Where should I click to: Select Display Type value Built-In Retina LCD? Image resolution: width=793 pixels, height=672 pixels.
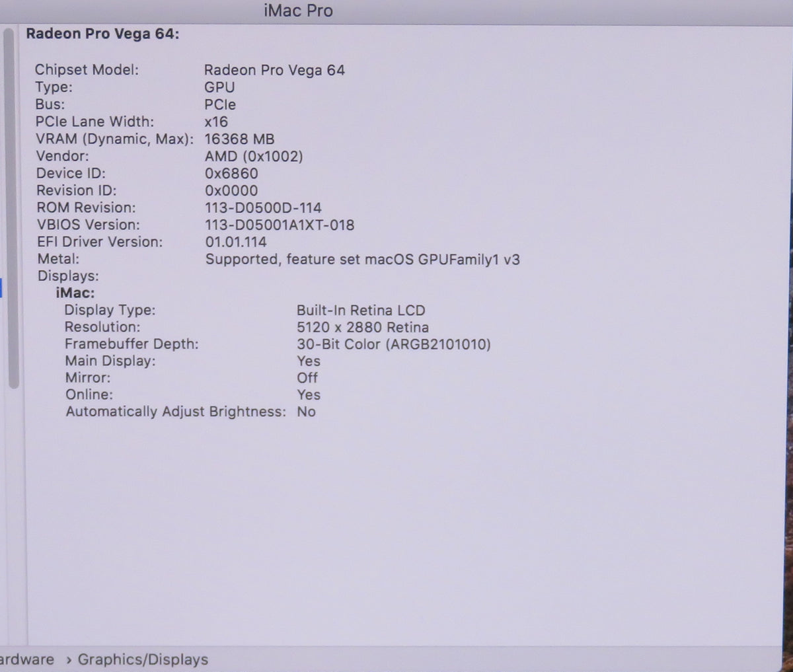[361, 310]
